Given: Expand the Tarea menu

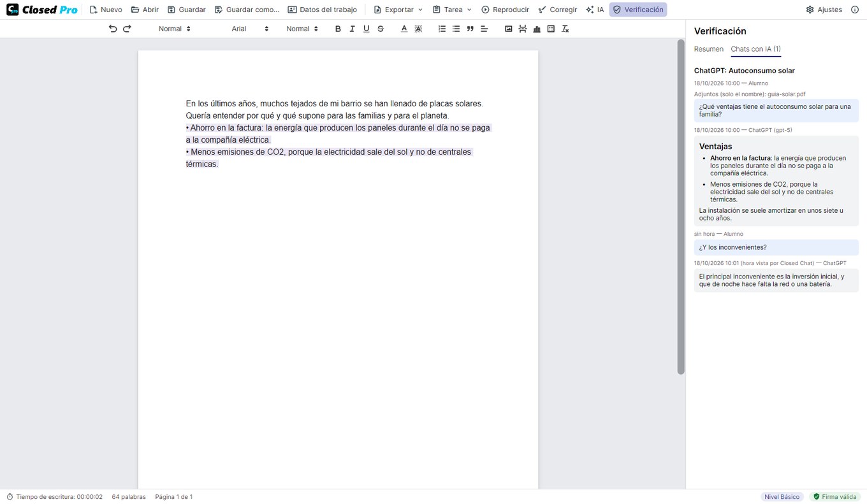Looking at the screenshot, I should pos(452,10).
